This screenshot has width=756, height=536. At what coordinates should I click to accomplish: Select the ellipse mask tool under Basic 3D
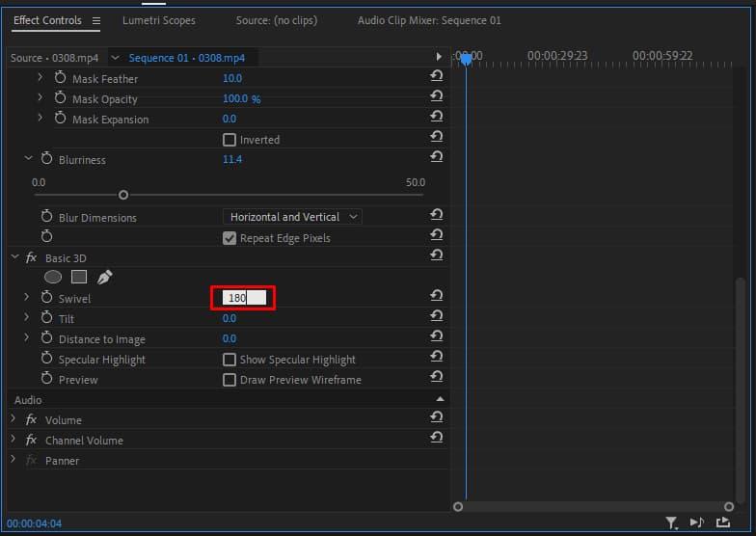click(x=52, y=278)
